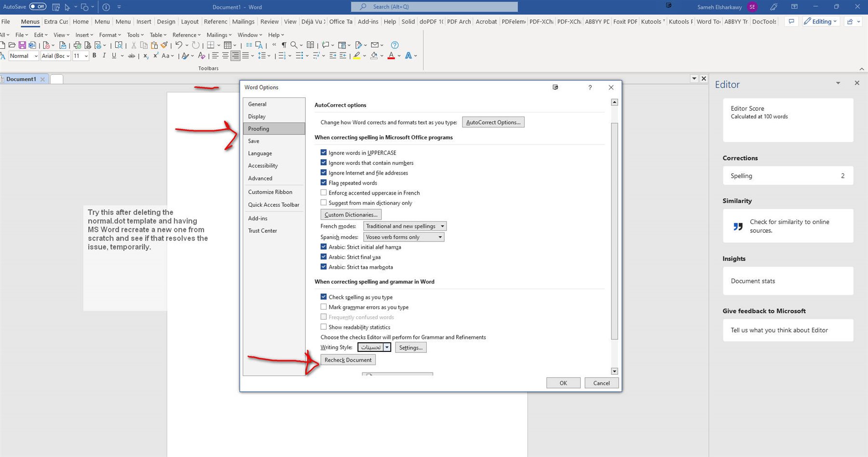Undo last action with the undo arrow

[179, 45]
